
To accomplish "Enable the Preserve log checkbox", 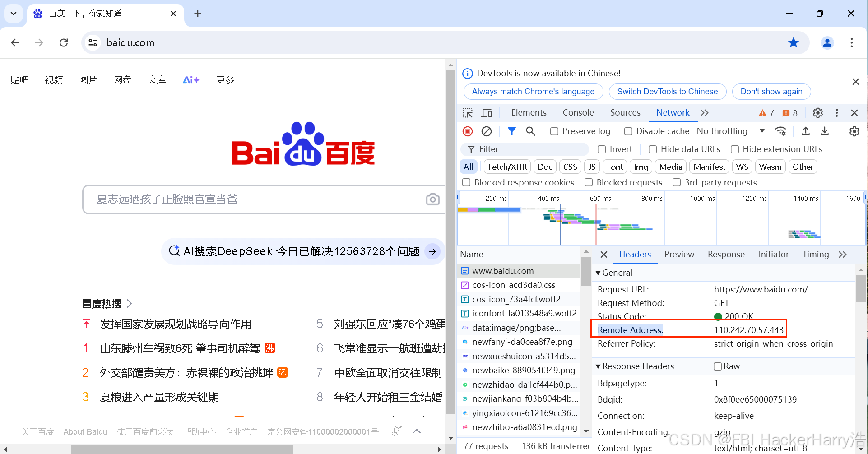I will pyautogui.click(x=554, y=131).
